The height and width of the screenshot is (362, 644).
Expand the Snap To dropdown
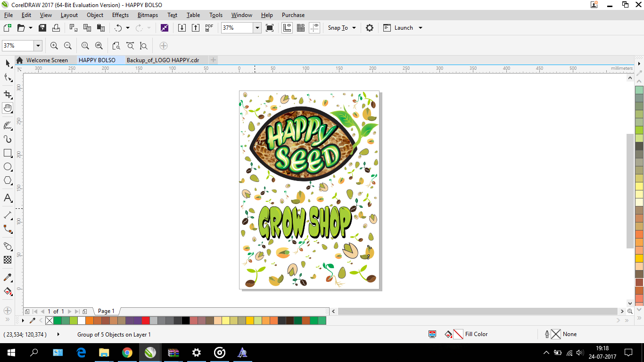click(x=354, y=28)
